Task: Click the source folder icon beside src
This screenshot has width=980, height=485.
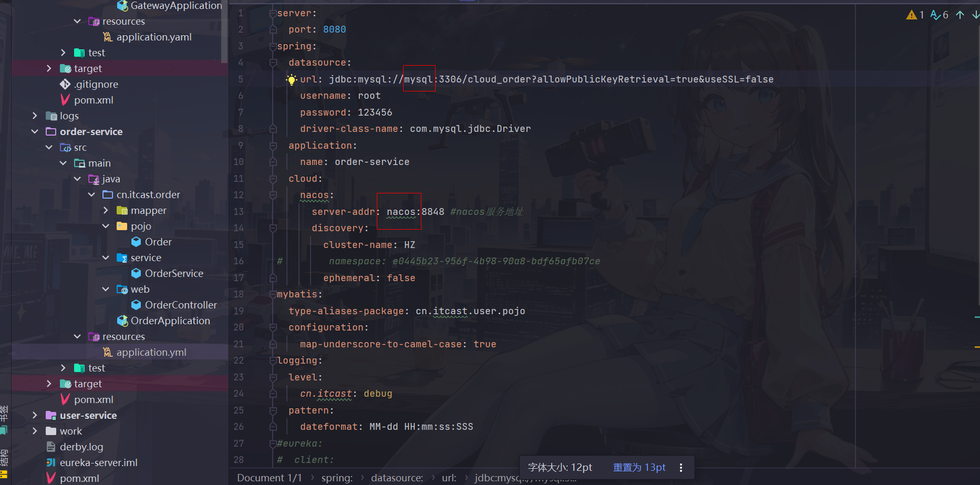Action: (x=65, y=147)
